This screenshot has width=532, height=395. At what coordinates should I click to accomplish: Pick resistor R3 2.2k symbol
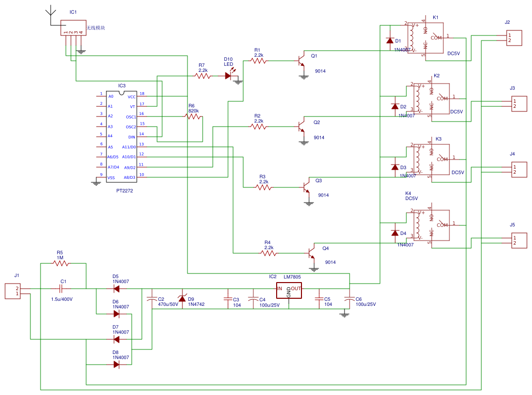click(263, 187)
